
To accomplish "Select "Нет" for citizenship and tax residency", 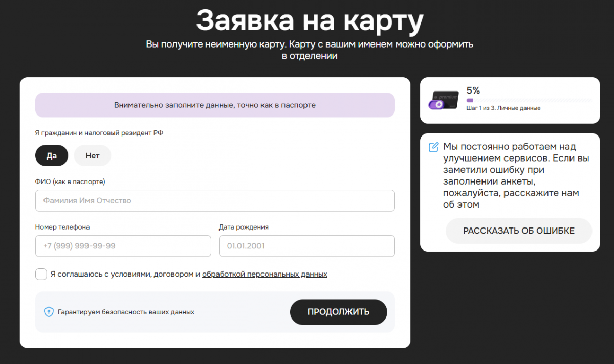I will [x=93, y=156].
